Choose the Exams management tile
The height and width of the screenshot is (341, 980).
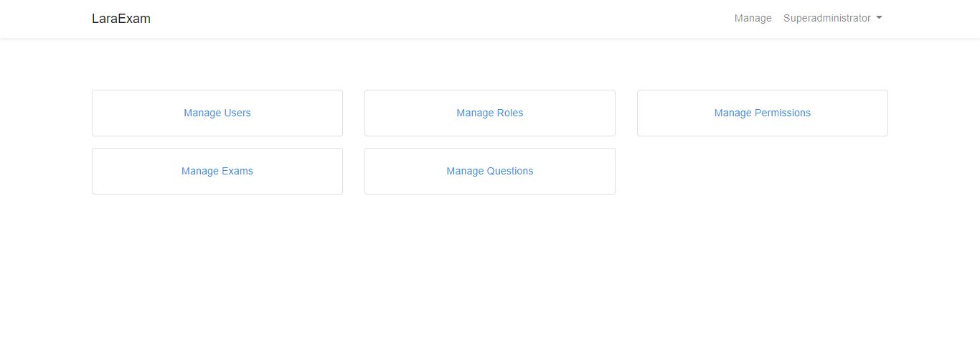point(217,171)
